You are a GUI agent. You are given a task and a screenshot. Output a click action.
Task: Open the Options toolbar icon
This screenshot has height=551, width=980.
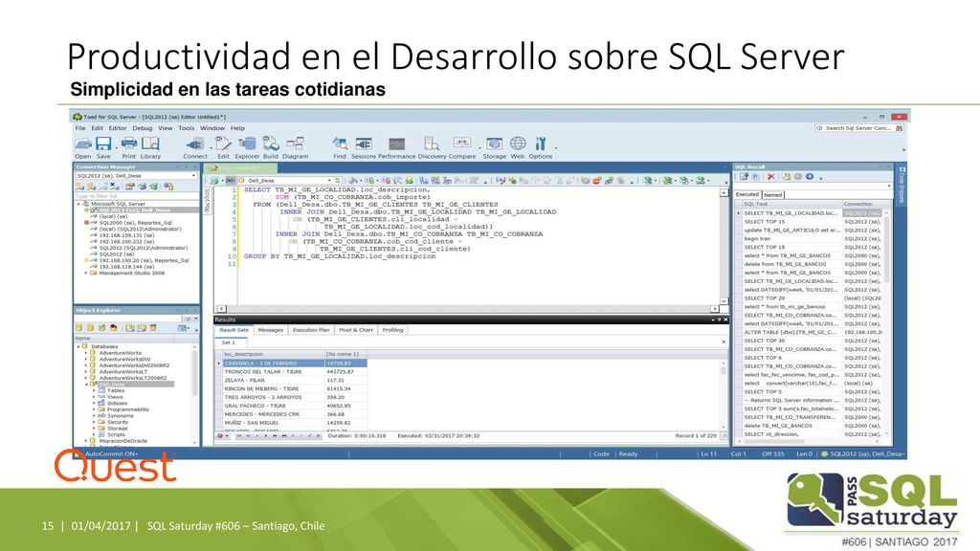click(x=541, y=147)
